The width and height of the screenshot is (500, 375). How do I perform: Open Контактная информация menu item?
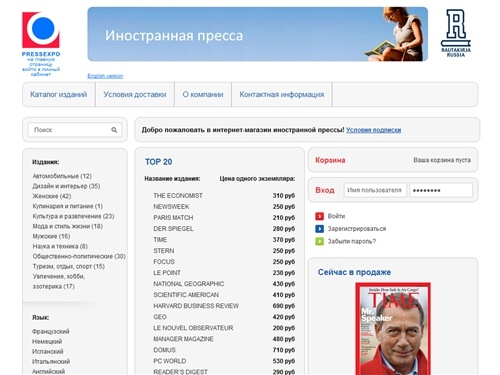(282, 95)
